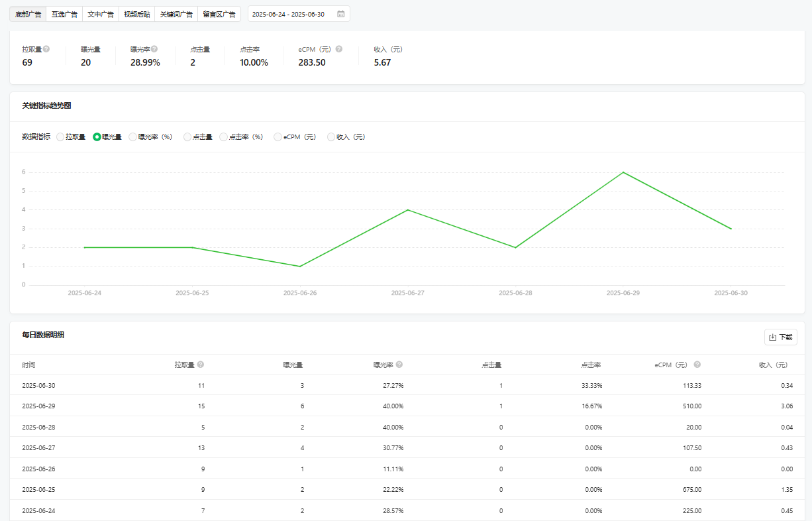Click the 收入（元）column header in table
812x521 pixels.
(773, 365)
